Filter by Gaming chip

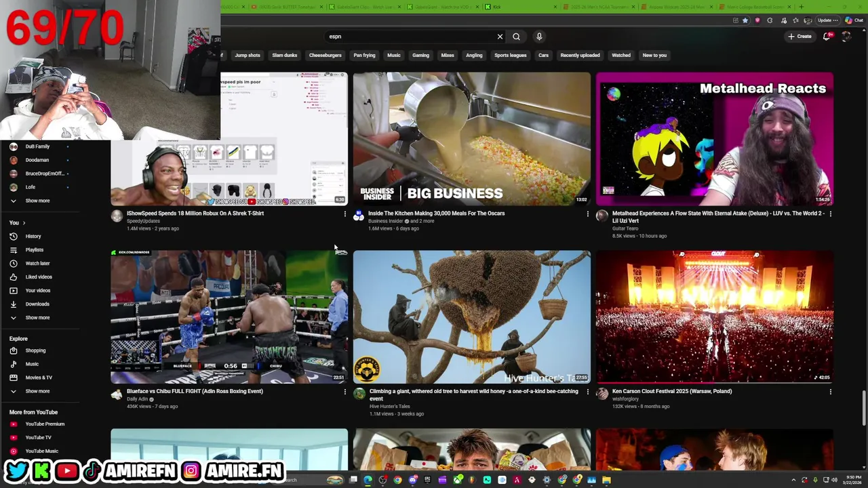(420, 56)
